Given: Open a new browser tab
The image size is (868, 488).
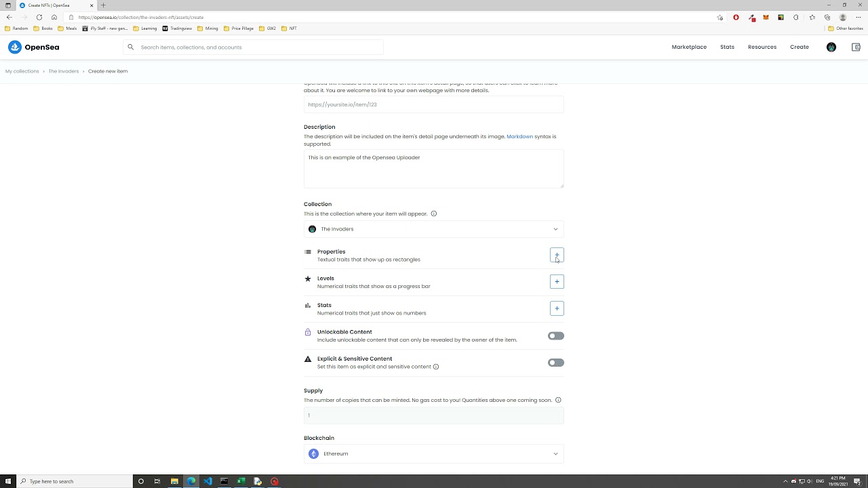Looking at the screenshot, I should point(103,5).
